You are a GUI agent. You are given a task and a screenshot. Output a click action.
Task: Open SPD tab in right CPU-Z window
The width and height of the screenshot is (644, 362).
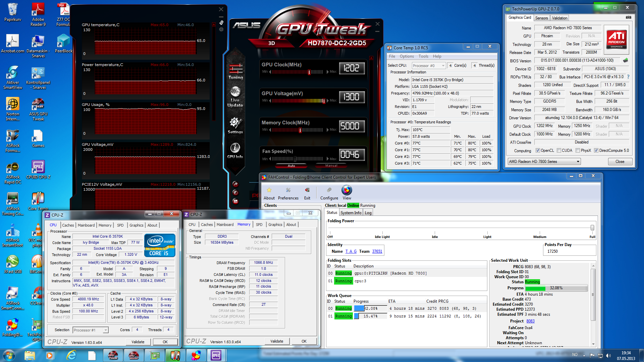click(x=259, y=225)
